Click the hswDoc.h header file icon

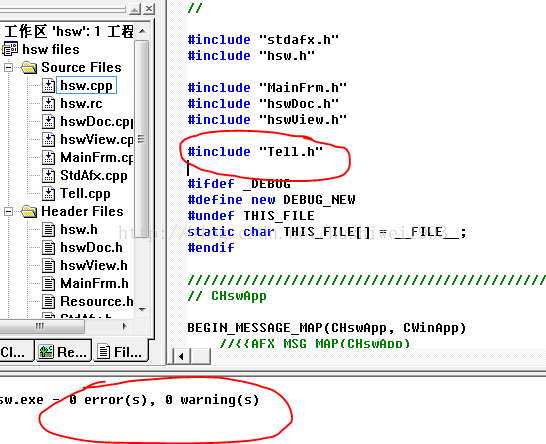pos(48,248)
